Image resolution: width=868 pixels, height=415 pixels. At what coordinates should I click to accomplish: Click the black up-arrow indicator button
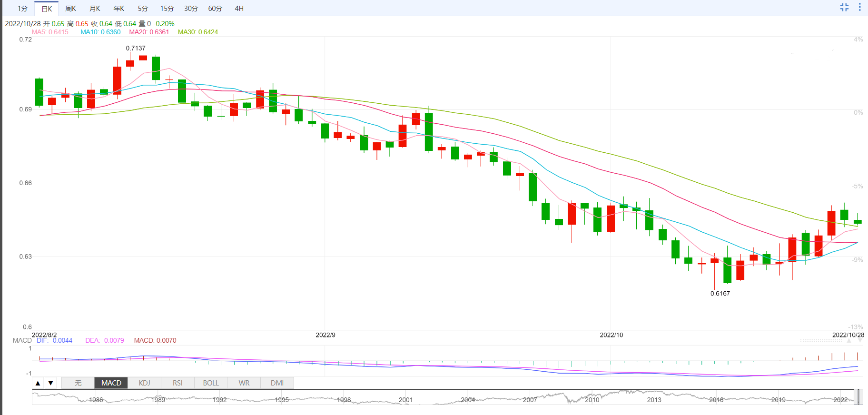point(38,383)
